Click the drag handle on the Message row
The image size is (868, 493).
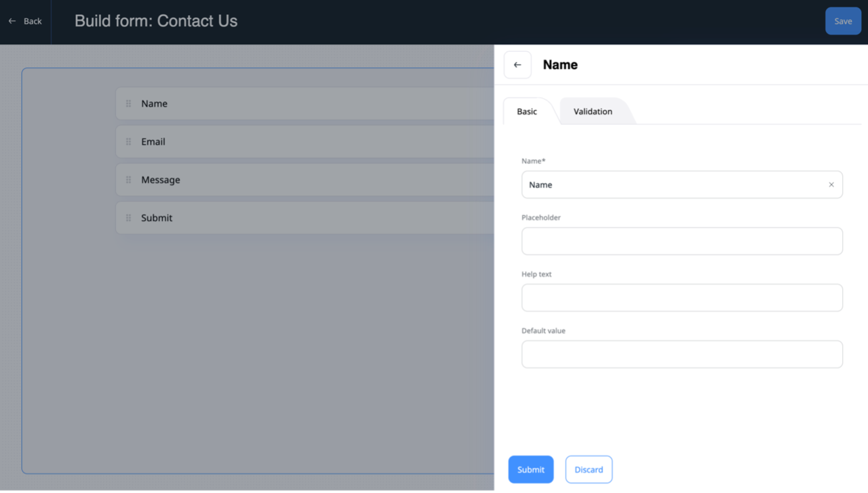[129, 180]
